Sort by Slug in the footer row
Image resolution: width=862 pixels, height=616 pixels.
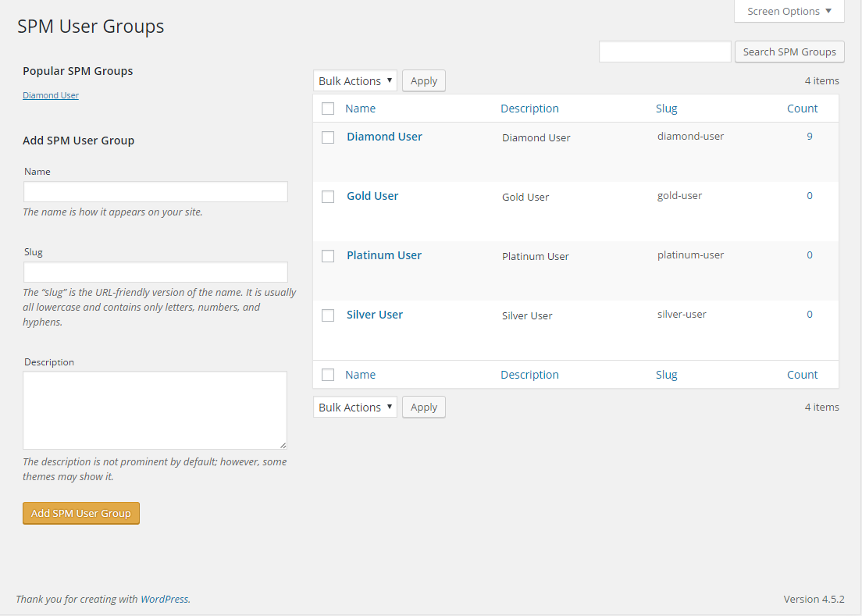[x=666, y=375]
